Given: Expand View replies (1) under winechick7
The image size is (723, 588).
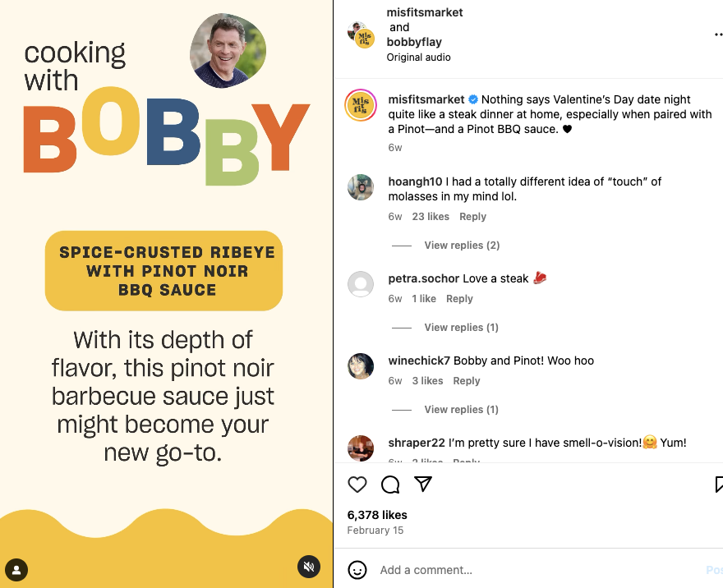Looking at the screenshot, I should [x=462, y=409].
